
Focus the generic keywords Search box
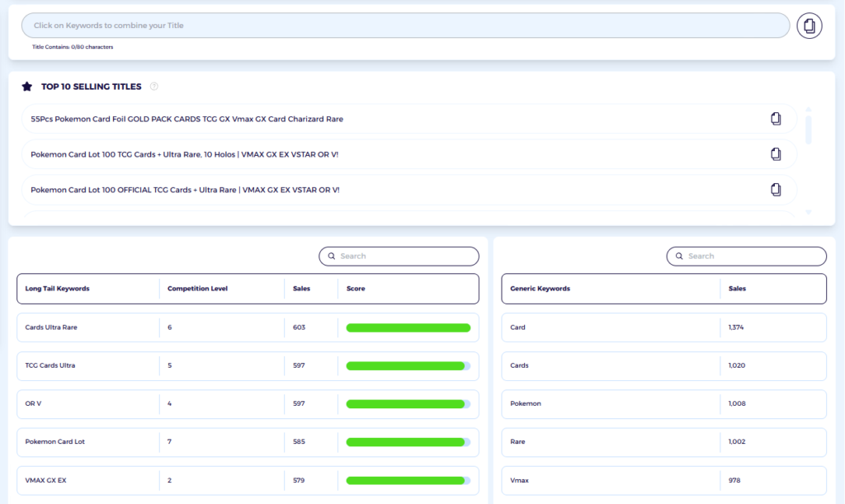tap(746, 257)
